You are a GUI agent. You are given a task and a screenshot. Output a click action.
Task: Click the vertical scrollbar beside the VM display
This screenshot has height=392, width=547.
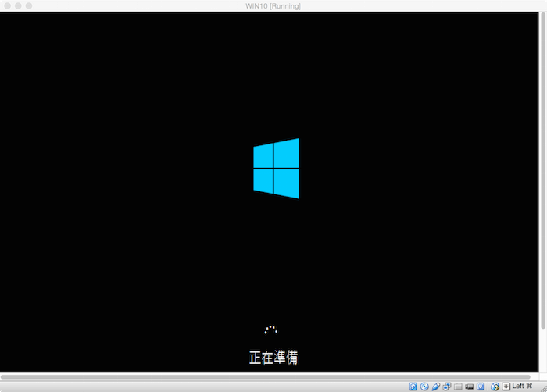pyautogui.click(x=543, y=171)
